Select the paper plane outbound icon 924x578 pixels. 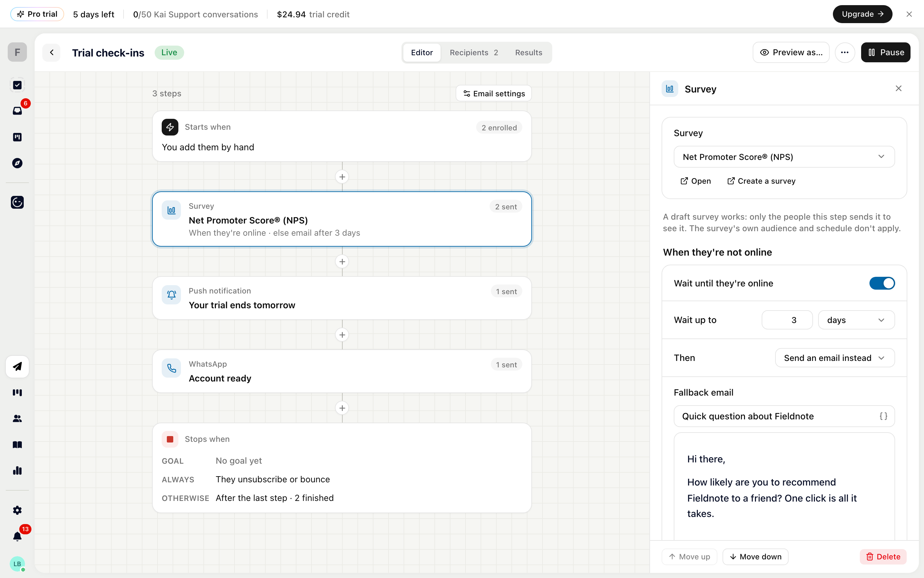click(x=17, y=366)
